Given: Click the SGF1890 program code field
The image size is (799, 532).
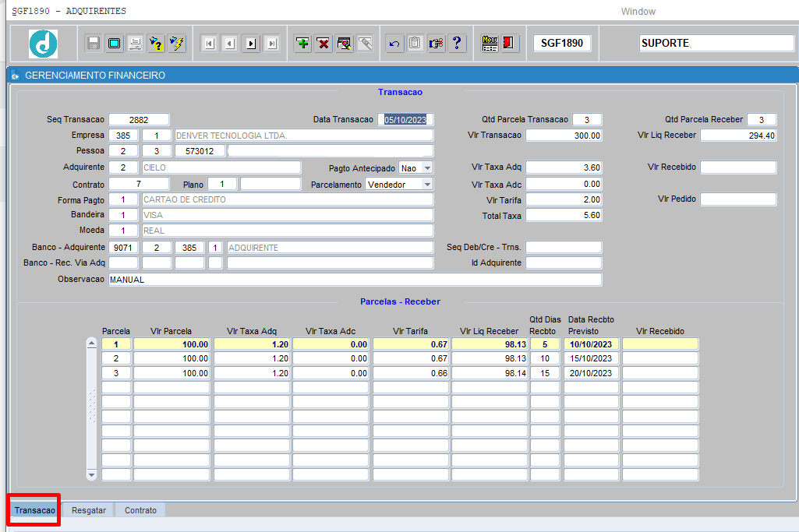Looking at the screenshot, I should 562,44.
